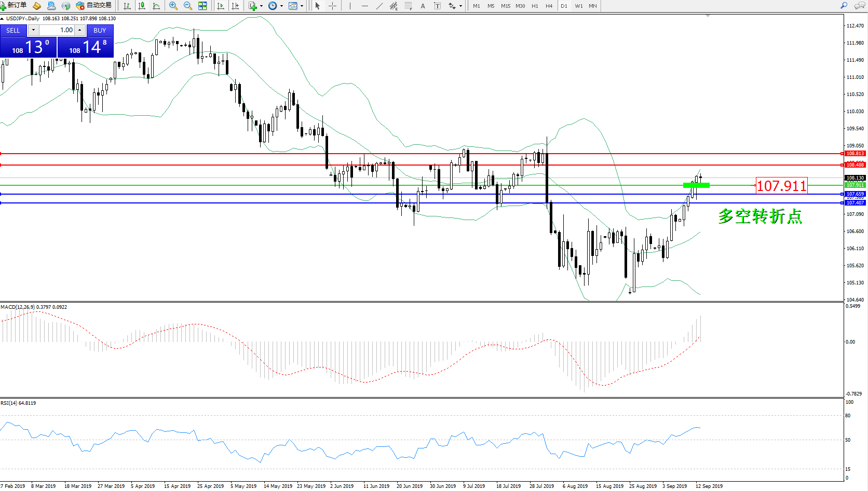This screenshot has width=868, height=491.
Task: Click the zoom in magnifier icon
Action: 173,6
